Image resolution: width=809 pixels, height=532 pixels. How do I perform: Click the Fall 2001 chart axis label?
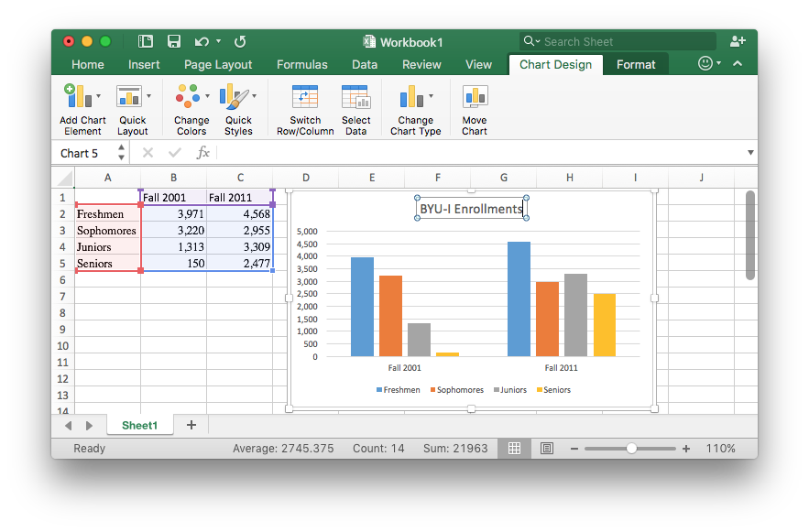click(405, 367)
